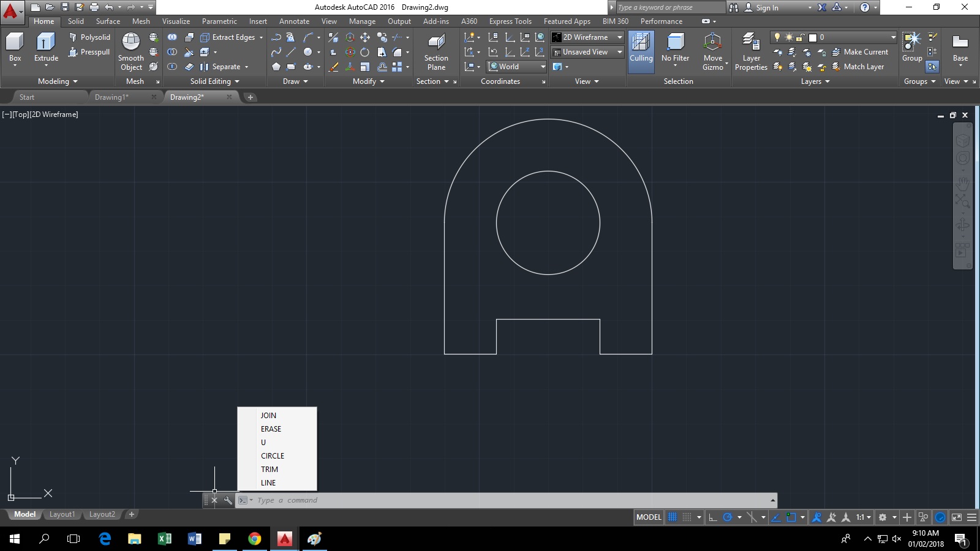Select the Box solid tool
The width and height of the screenshot is (980, 551).
point(15,48)
